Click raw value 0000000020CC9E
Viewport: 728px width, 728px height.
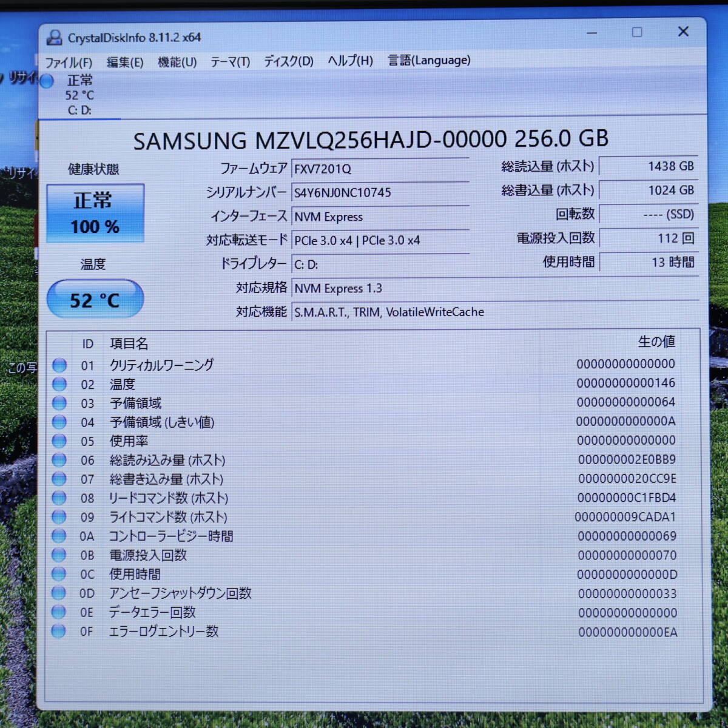(x=627, y=479)
